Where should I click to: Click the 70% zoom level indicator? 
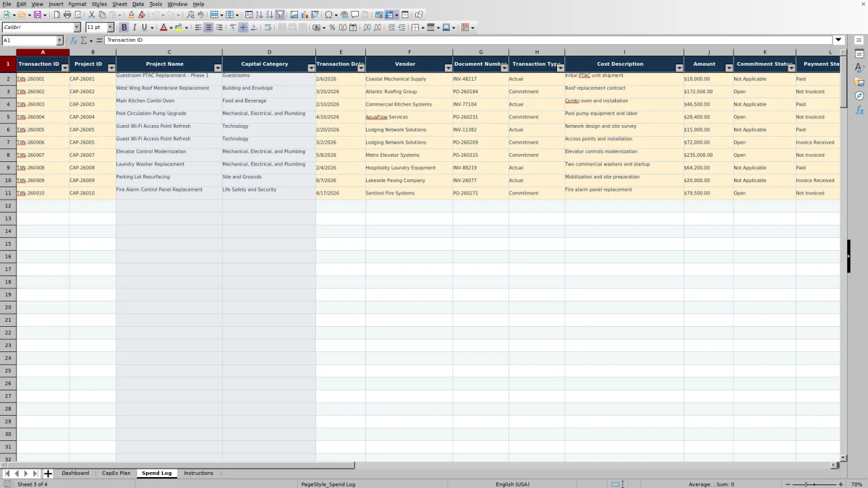pos(856,484)
